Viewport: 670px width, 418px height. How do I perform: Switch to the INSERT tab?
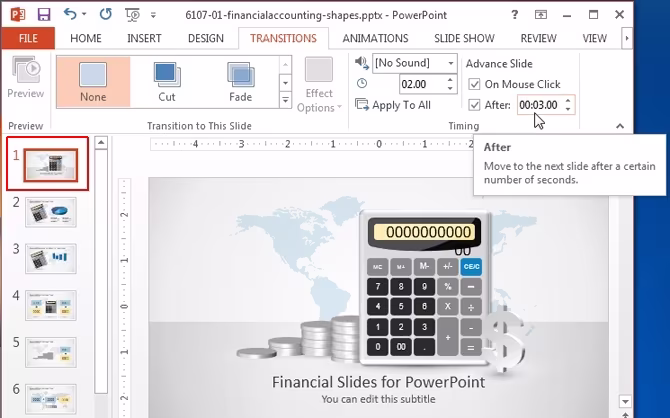144,38
